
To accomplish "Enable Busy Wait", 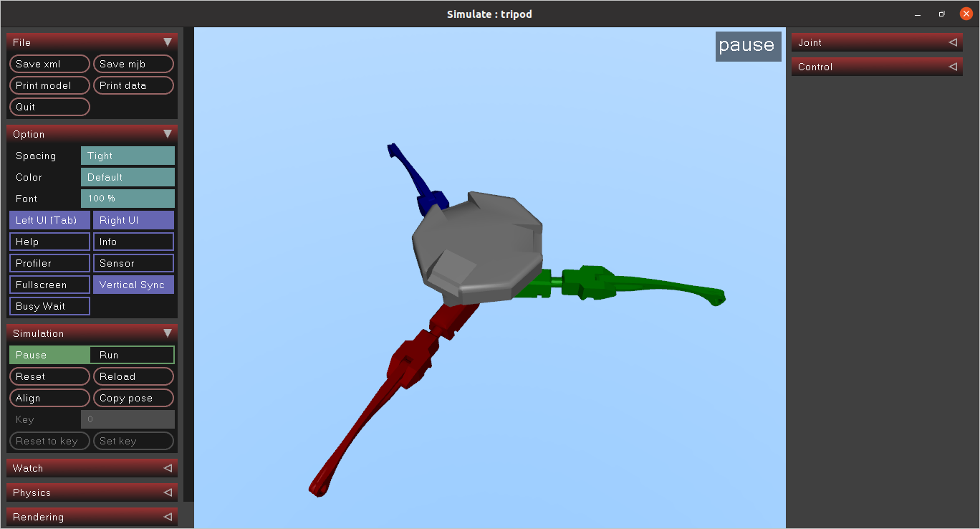I will coord(49,306).
